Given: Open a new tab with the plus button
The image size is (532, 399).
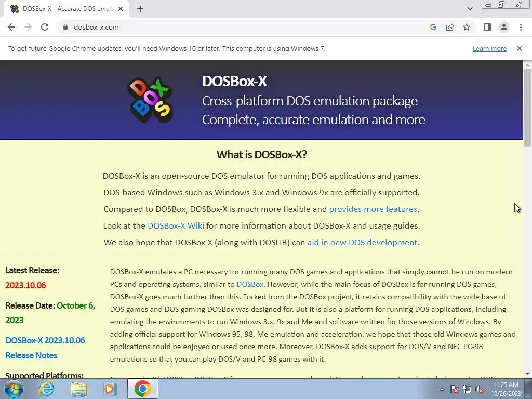Looking at the screenshot, I should (x=140, y=9).
